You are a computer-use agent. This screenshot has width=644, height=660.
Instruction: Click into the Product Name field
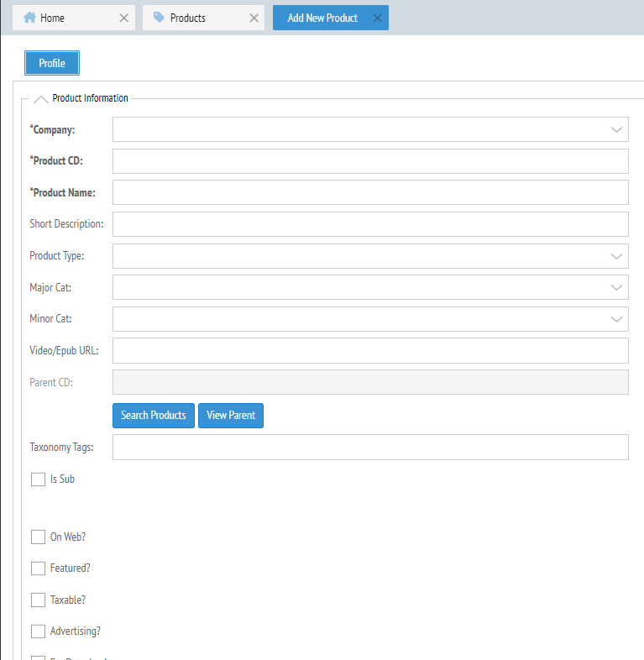click(370, 192)
